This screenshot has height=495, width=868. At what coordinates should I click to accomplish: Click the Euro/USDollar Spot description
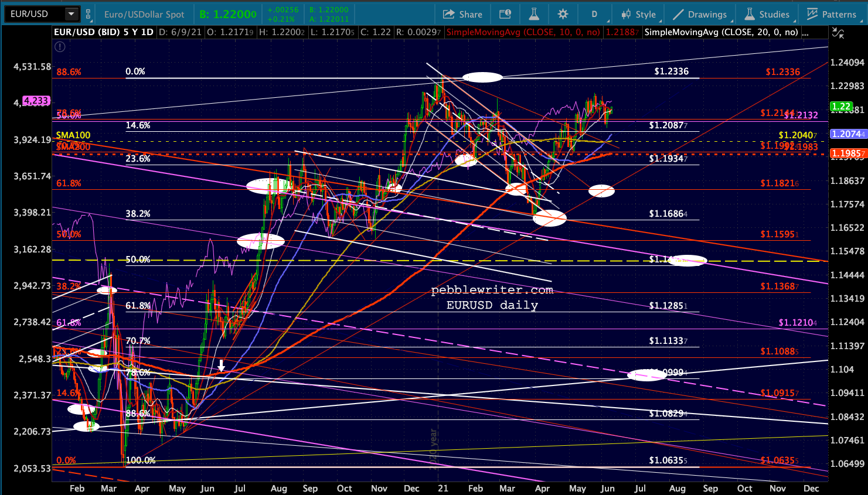tap(144, 14)
